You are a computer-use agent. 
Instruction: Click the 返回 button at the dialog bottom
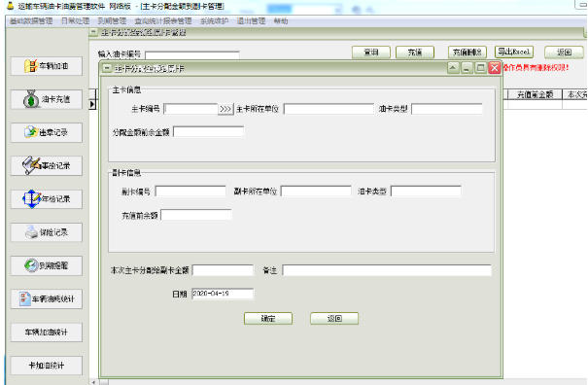click(334, 319)
